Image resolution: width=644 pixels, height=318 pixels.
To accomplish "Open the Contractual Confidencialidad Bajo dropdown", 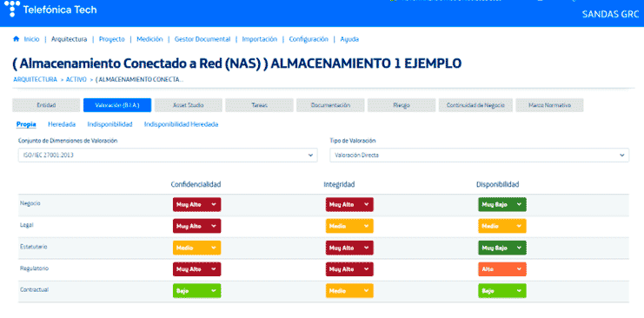I will (x=196, y=290).
